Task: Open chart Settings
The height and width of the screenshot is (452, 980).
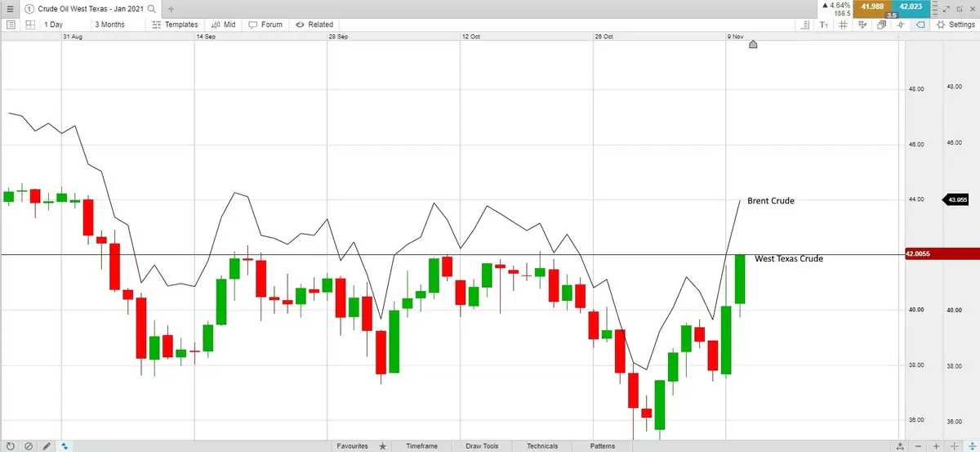Action: click(955, 25)
